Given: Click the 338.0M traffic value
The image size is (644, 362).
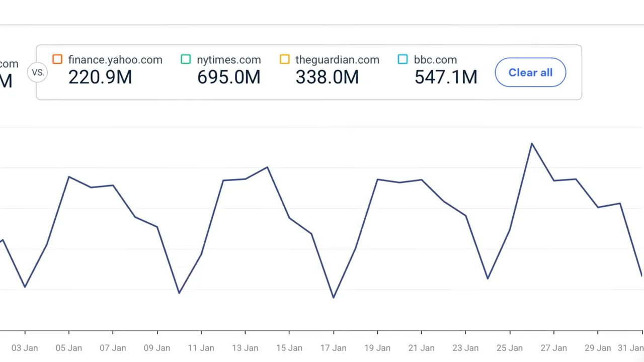Looking at the screenshot, I should tap(327, 77).
